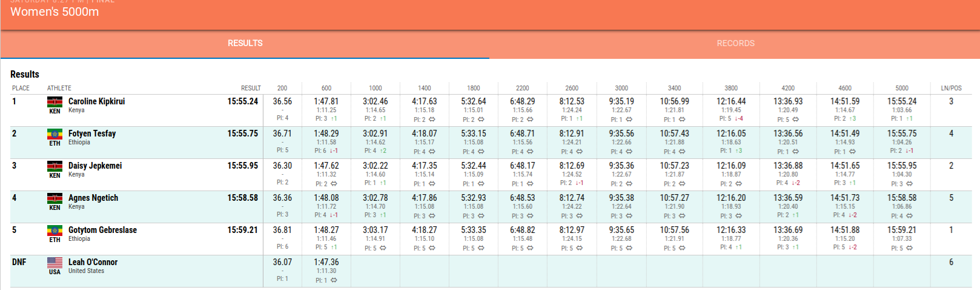Screen dimensions: 980x290
Task: Click the 3000 split column header
Action: tap(621, 88)
